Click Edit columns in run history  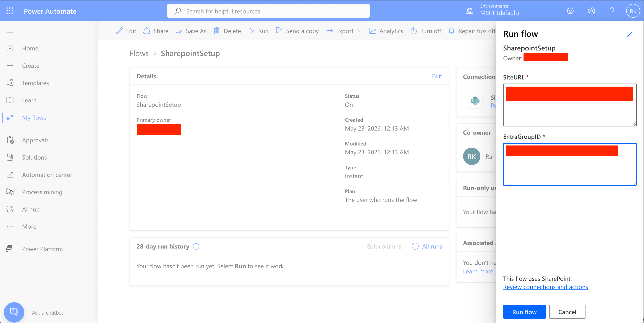[384, 246]
